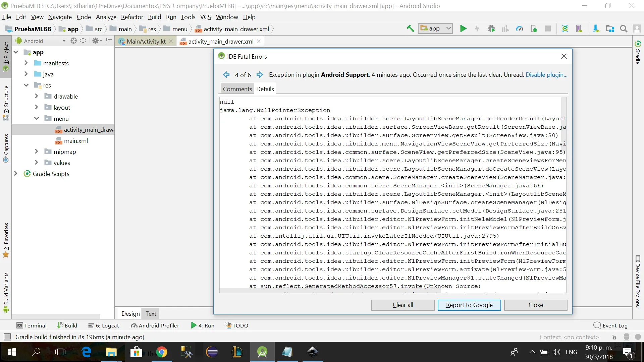Go to next error with right arrow

260,75
